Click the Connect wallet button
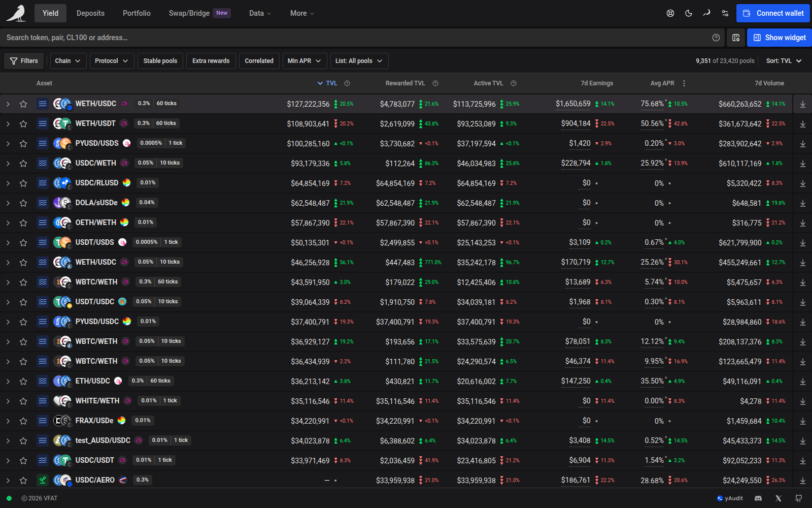This screenshot has width=812, height=508. click(773, 13)
